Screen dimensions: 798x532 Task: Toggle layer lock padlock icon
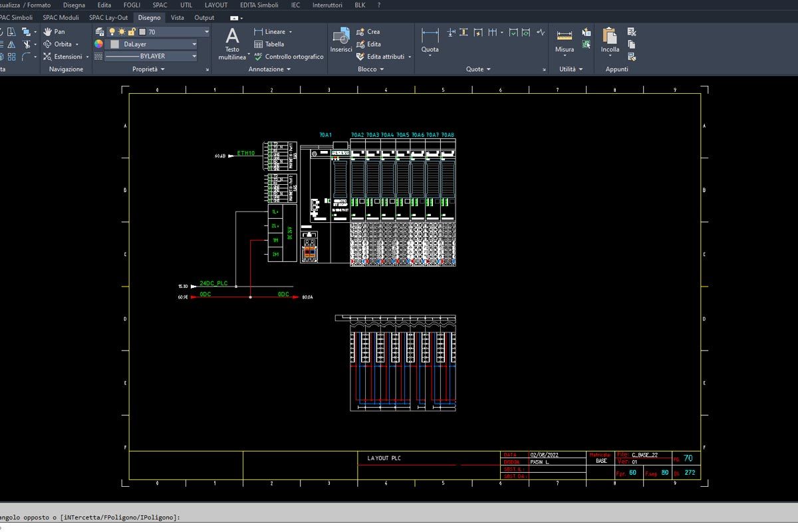pos(132,31)
